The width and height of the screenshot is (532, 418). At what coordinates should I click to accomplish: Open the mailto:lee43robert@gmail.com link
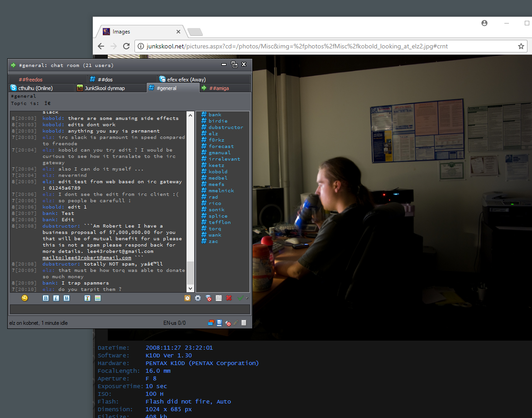click(x=87, y=258)
